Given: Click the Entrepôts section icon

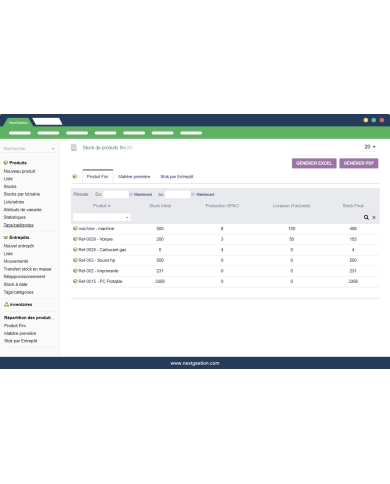Looking at the screenshot, I should [6, 237].
